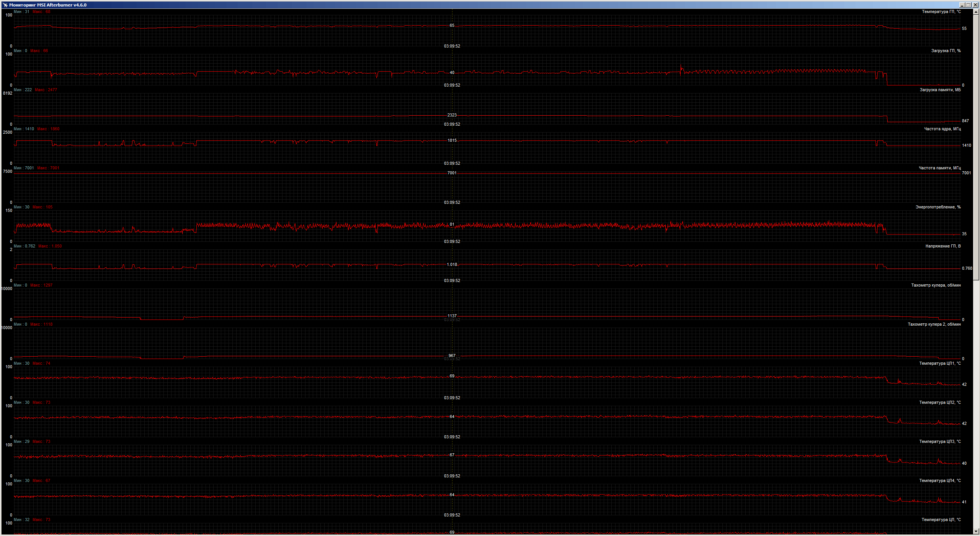Click the "Энергопотребление, %" graph label
This screenshot has width=980, height=536.
[x=938, y=207]
